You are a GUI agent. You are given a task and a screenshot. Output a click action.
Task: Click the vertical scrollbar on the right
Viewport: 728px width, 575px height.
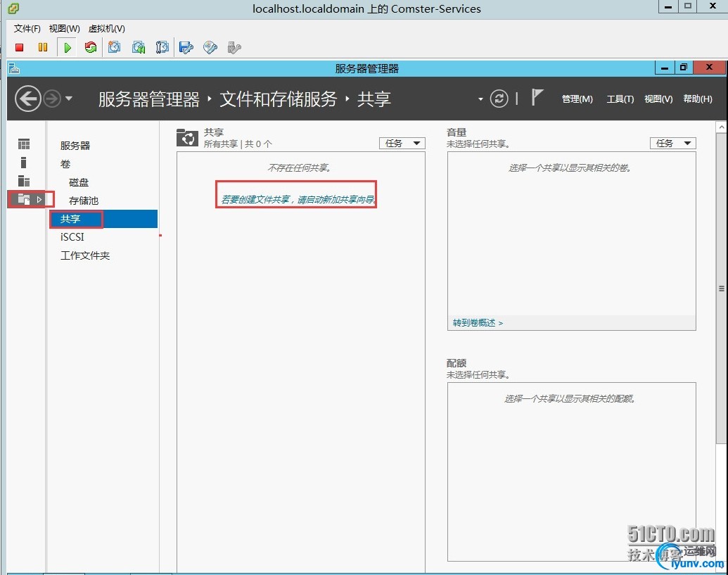tap(721, 288)
